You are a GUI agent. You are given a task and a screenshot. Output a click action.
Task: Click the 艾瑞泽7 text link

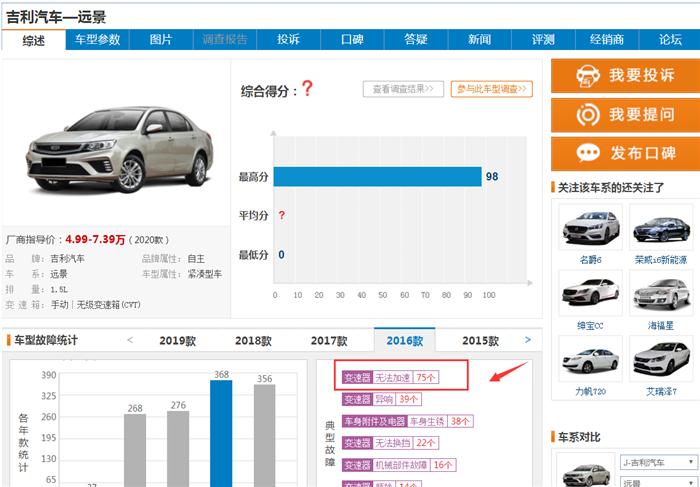(x=661, y=391)
